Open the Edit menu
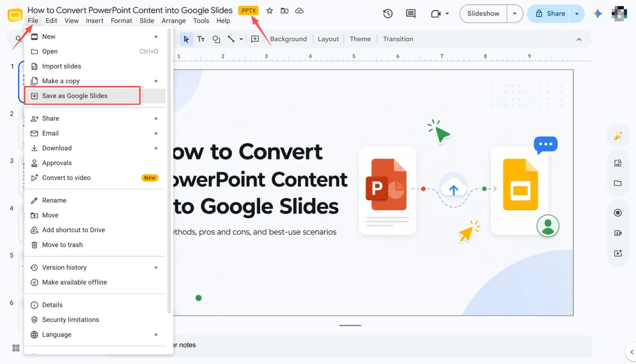The width and height of the screenshot is (636, 364). (x=51, y=21)
